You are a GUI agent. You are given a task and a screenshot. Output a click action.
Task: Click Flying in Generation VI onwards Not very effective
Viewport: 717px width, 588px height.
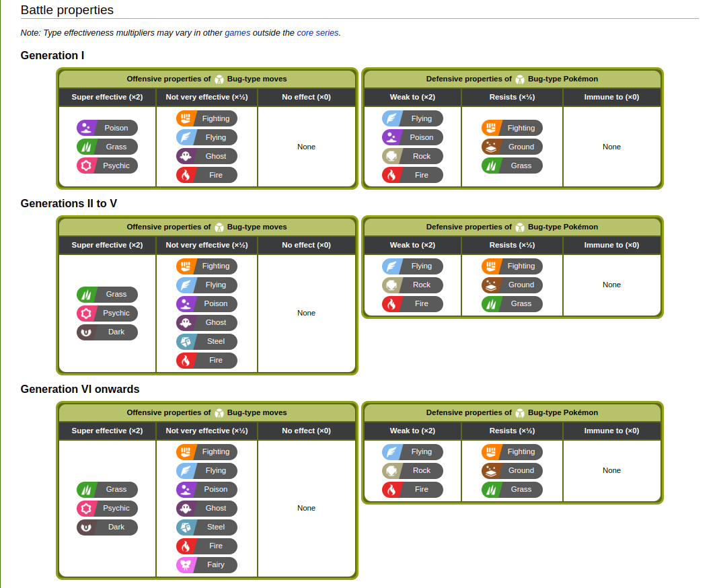pos(206,470)
